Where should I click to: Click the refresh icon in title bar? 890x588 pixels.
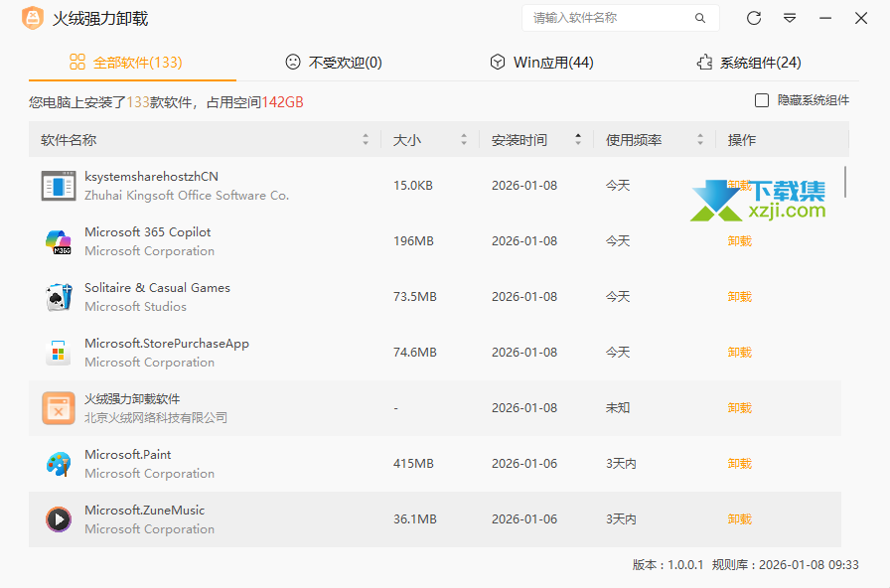coord(754,18)
